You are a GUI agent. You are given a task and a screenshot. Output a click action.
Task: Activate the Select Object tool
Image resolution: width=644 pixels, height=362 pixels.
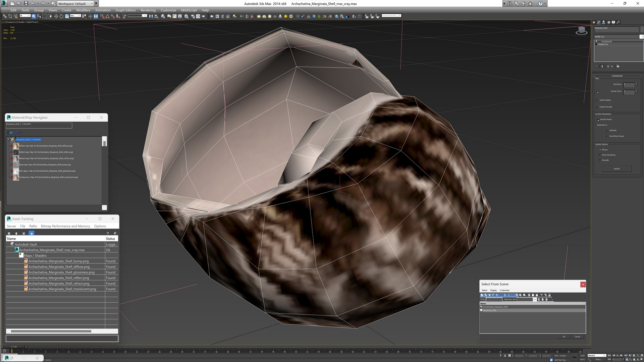tap(34, 16)
